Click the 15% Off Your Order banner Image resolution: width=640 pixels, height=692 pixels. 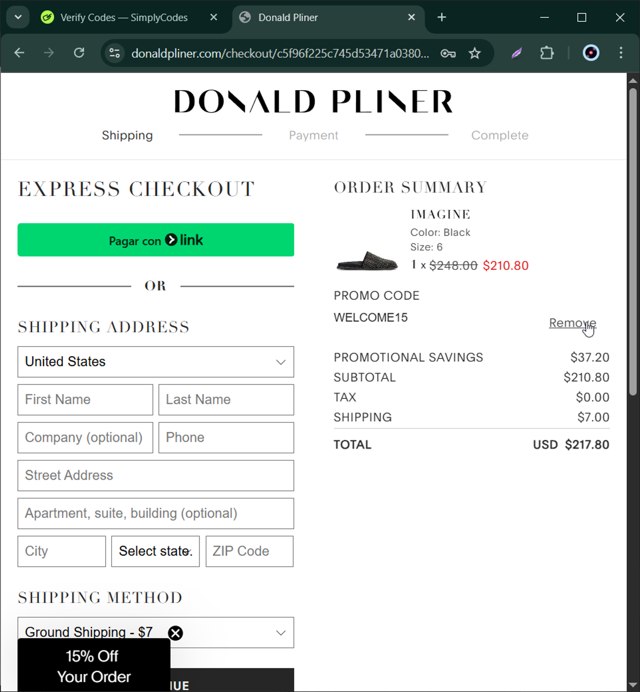pos(94,666)
